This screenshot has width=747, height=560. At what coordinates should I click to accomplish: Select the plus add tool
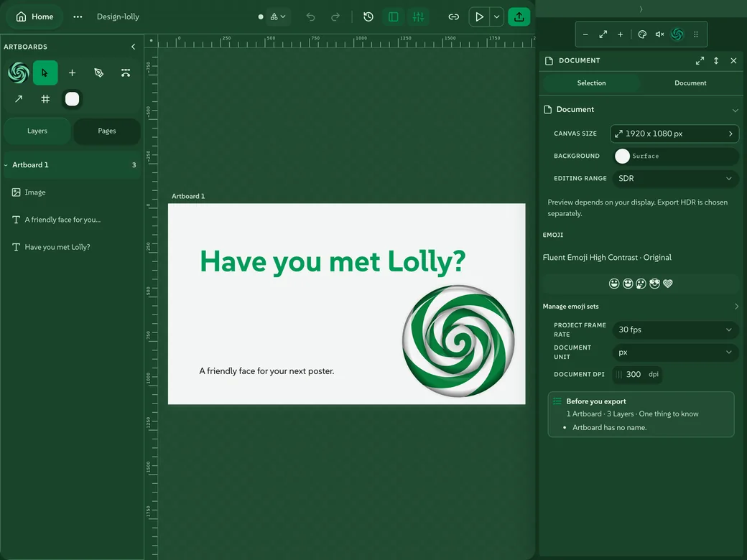72,73
